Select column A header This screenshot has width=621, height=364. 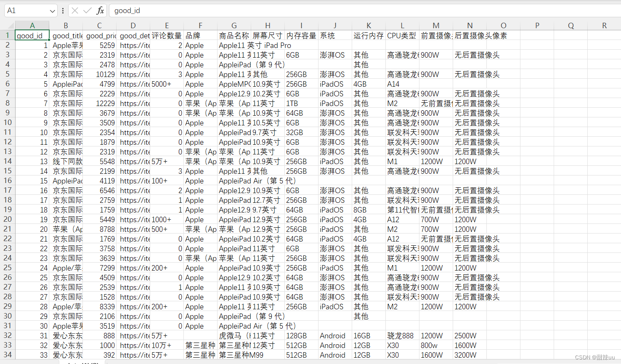pyautogui.click(x=32, y=26)
